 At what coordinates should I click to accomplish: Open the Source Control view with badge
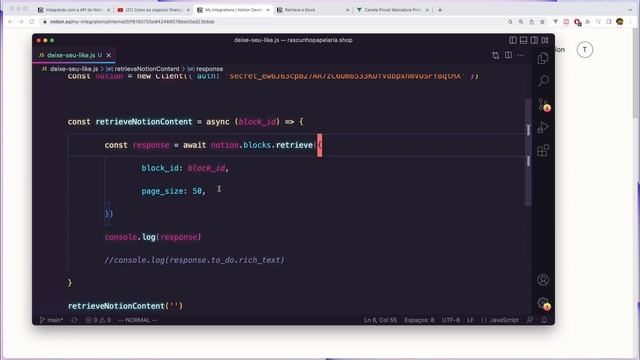click(x=544, y=104)
